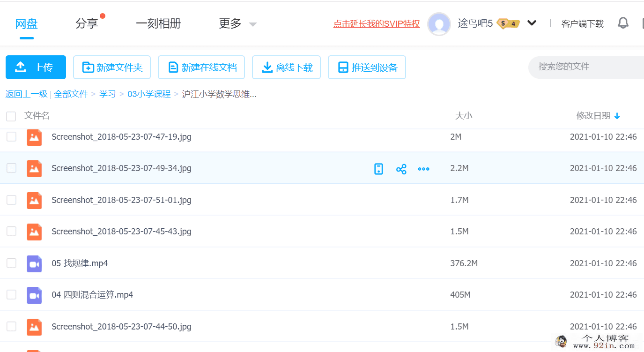Click username 途鸟吧5
Viewport: 644px width, 352px height.
click(475, 23)
